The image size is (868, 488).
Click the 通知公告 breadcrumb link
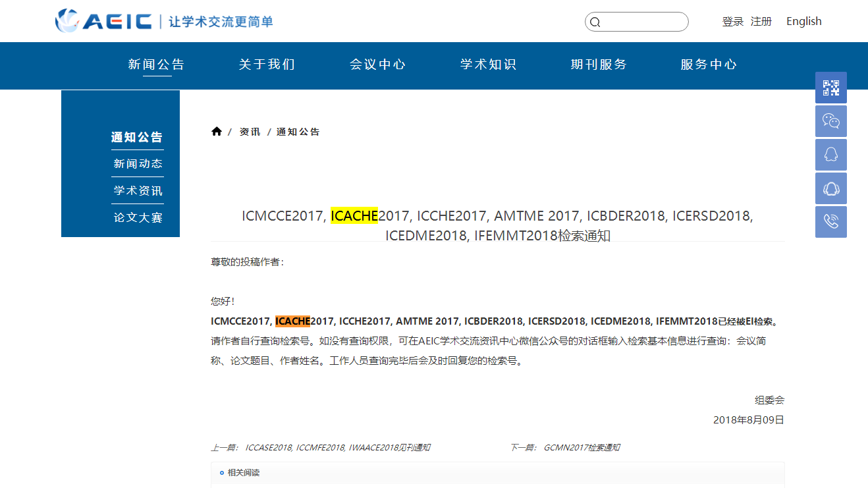298,132
